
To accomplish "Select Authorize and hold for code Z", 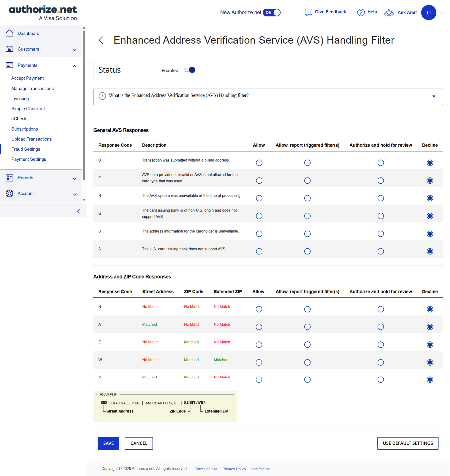I will (381, 345).
